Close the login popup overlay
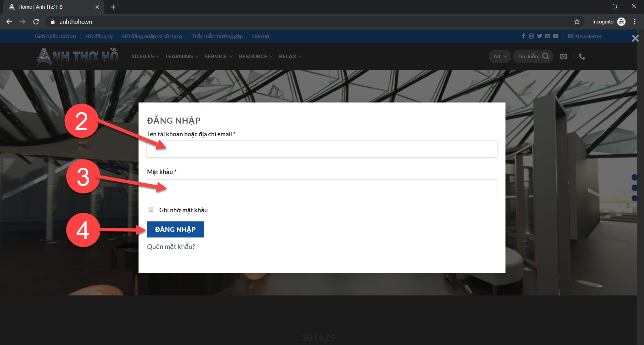Image resolution: width=644 pixels, height=345 pixels. tap(635, 39)
